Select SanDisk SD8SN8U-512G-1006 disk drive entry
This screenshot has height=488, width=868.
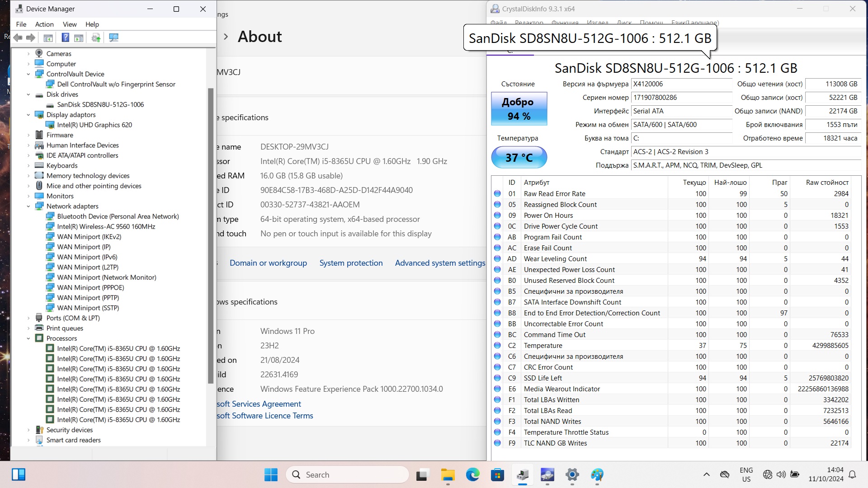click(x=100, y=104)
